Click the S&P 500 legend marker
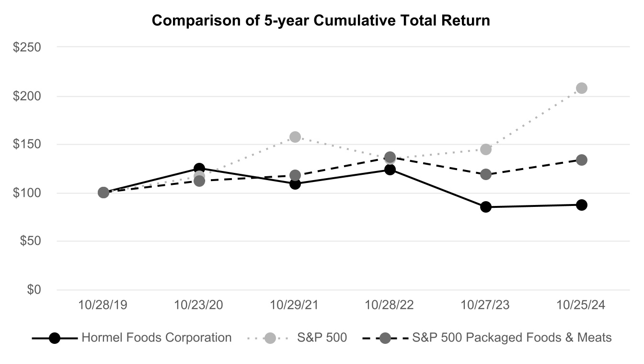Screen dimensions: 644x364 (x=270, y=338)
